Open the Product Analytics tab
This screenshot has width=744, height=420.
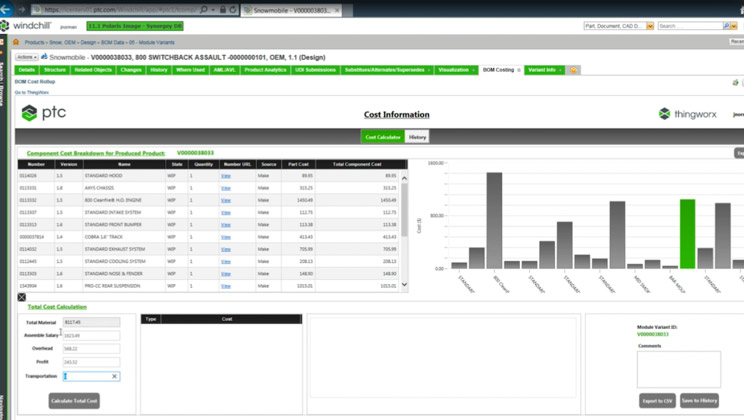click(265, 70)
